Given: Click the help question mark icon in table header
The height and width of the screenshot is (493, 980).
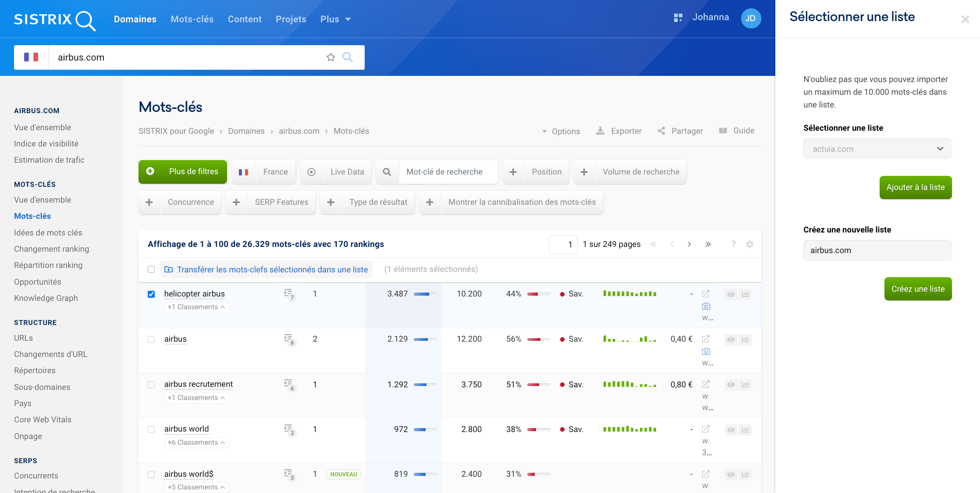Looking at the screenshot, I should 733,244.
